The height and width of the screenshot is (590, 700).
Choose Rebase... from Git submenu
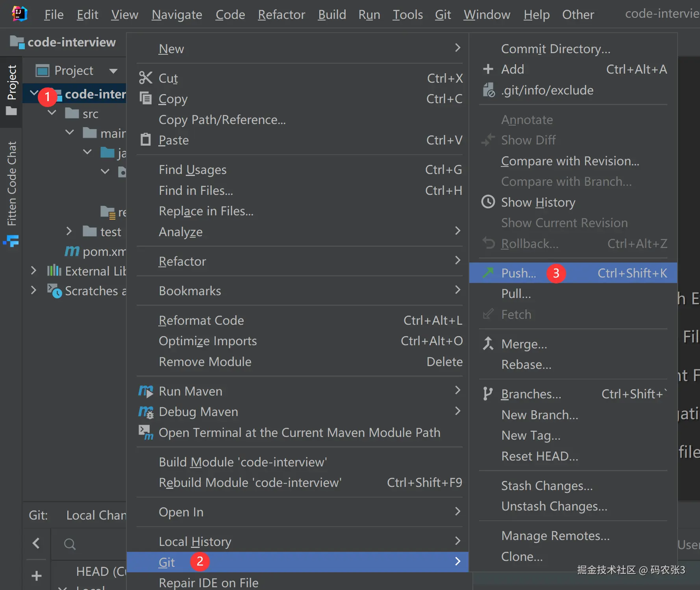coord(573,364)
